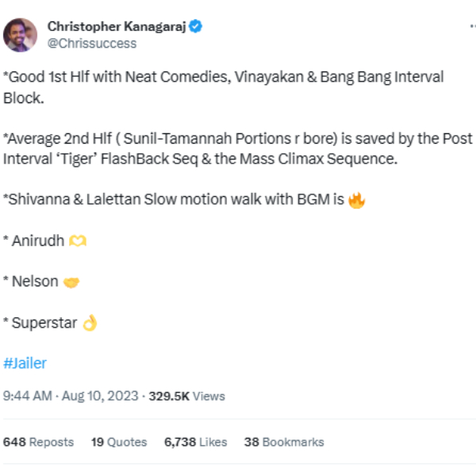
Task: Show the 6,738 Likes list
Action: pos(196,442)
